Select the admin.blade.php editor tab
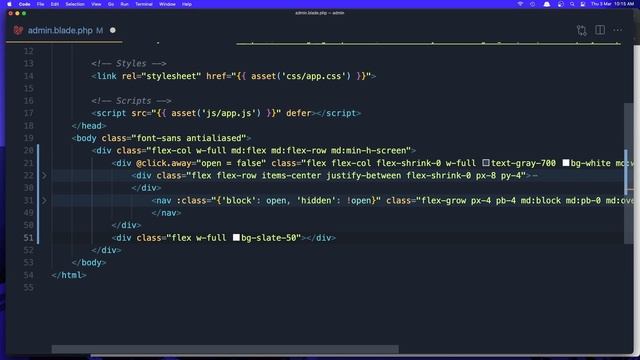Viewport: 640px width, 360px height. pos(64,30)
